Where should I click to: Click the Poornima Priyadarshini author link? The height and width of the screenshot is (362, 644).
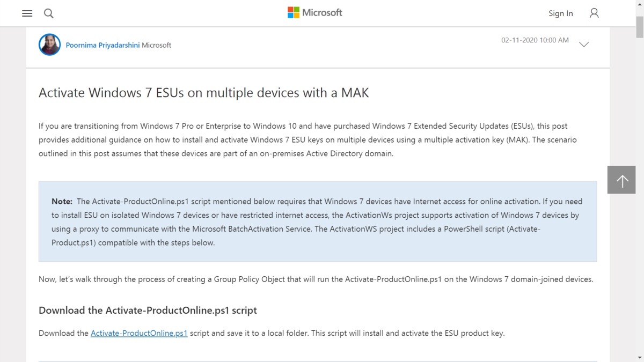(103, 45)
